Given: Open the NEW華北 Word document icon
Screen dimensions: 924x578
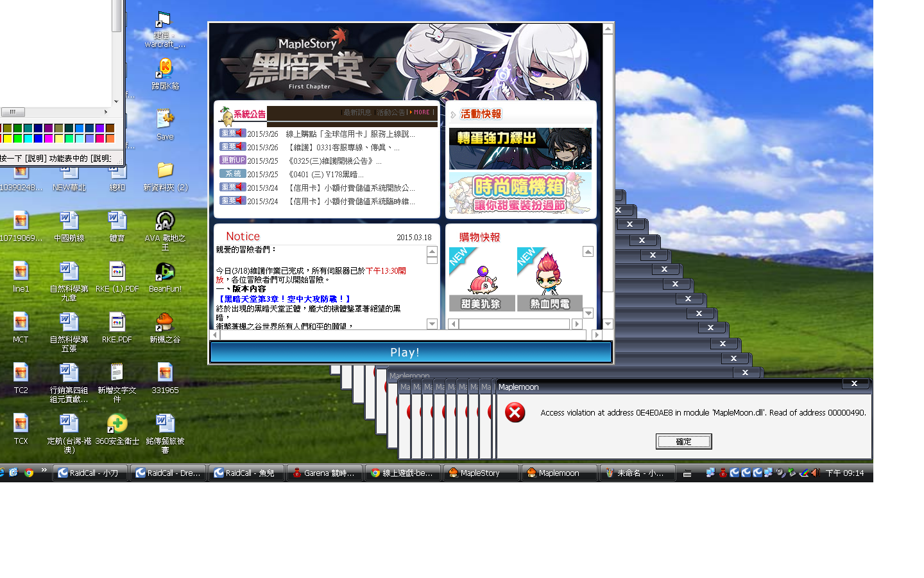Looking at the screenshot, I should point(69,179).
